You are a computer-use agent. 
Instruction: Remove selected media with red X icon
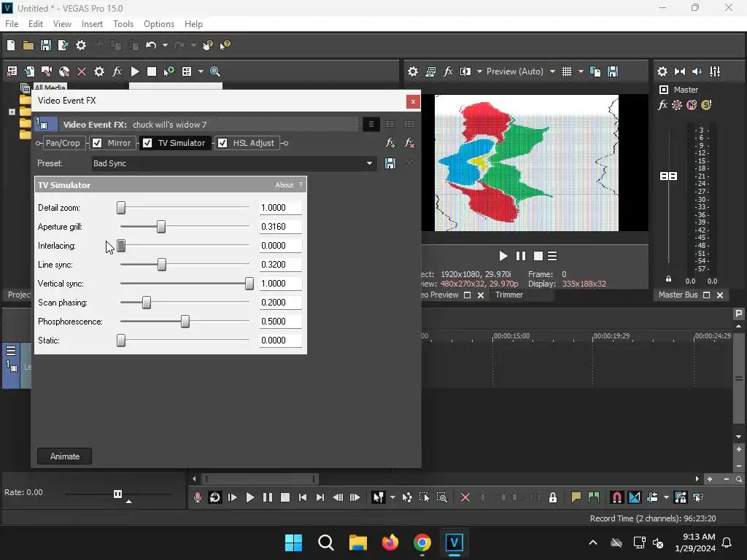tap(82, 71)
